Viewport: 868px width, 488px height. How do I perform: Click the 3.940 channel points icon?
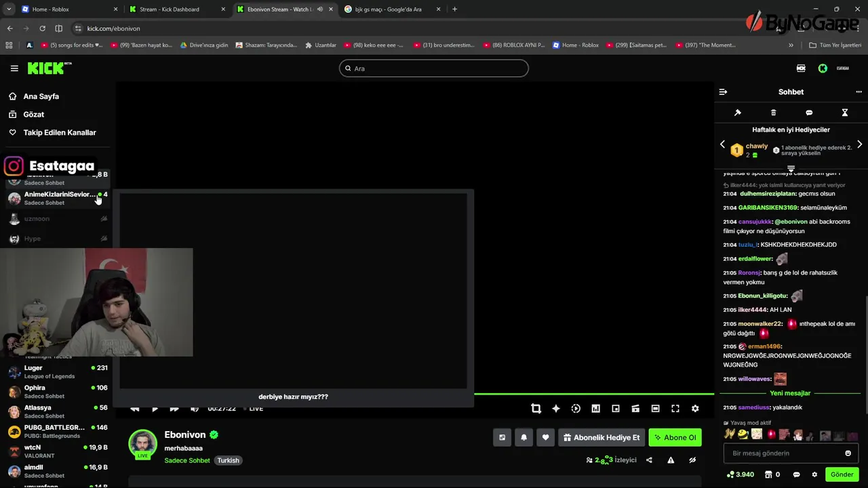click(730, 474)
